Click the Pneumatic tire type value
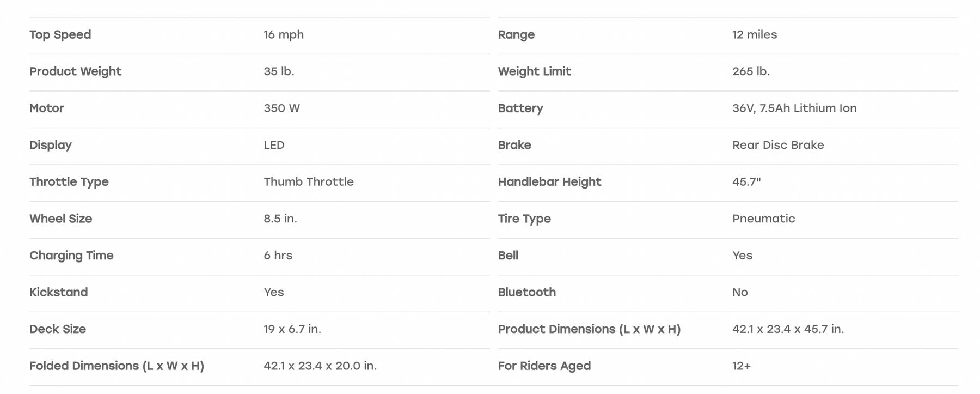 tap(763, 219)
